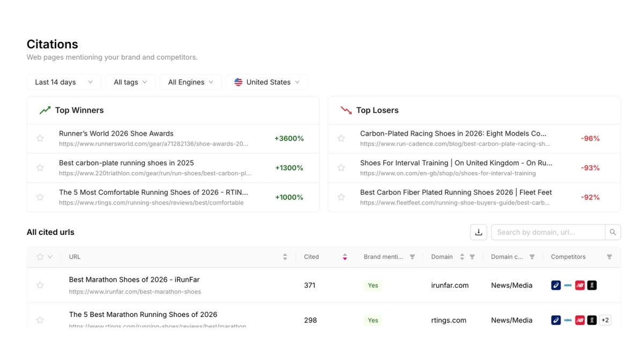Filter the Domain column
644x362 pixels.
472,257
